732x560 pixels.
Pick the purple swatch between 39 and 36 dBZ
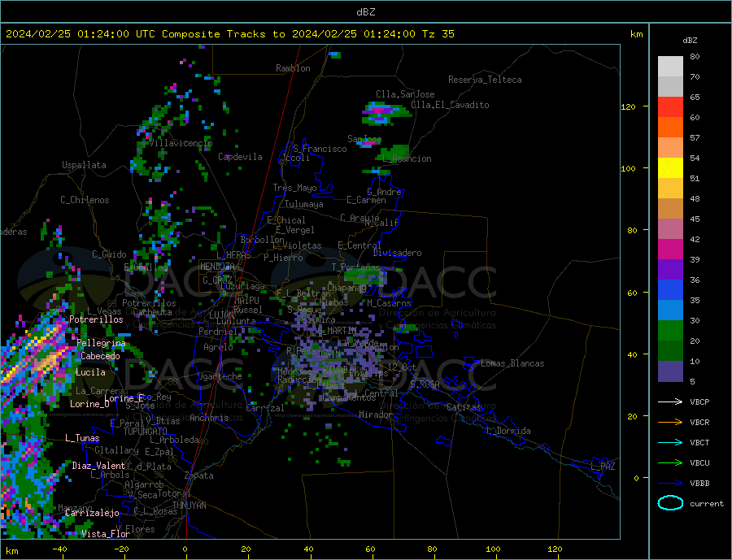tap(670, 270)
